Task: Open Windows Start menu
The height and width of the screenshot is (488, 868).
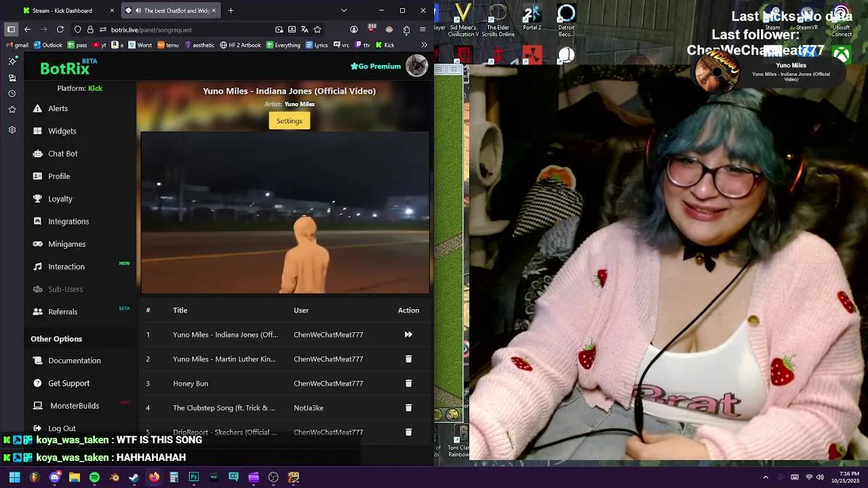Action: (x=14, y=477)
